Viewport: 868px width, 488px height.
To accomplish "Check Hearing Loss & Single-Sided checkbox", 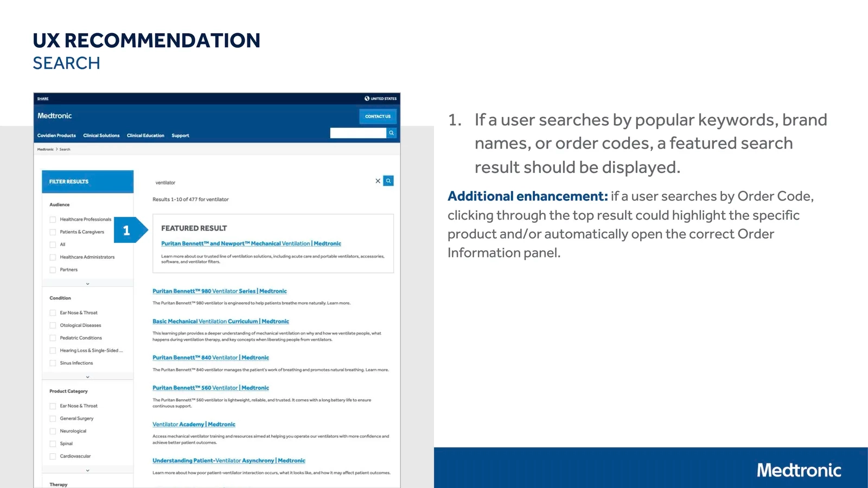I will pos(53,350).
